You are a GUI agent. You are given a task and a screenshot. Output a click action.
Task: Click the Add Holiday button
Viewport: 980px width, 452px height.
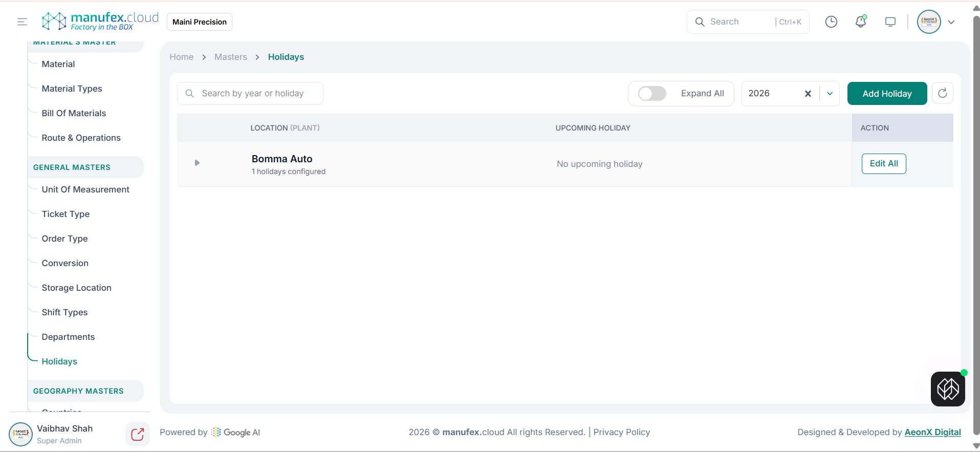[887, 94]
